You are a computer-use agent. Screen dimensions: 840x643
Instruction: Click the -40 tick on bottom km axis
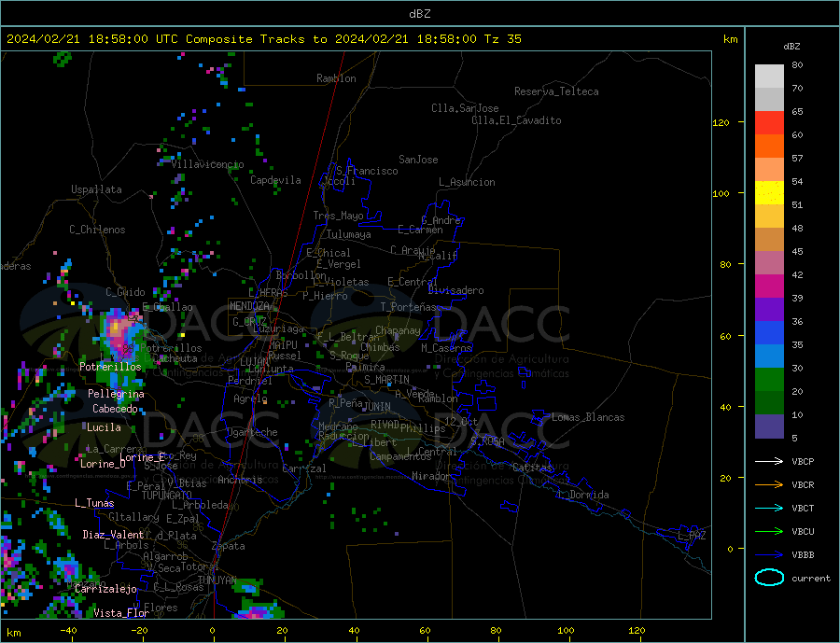click(68, 631)
